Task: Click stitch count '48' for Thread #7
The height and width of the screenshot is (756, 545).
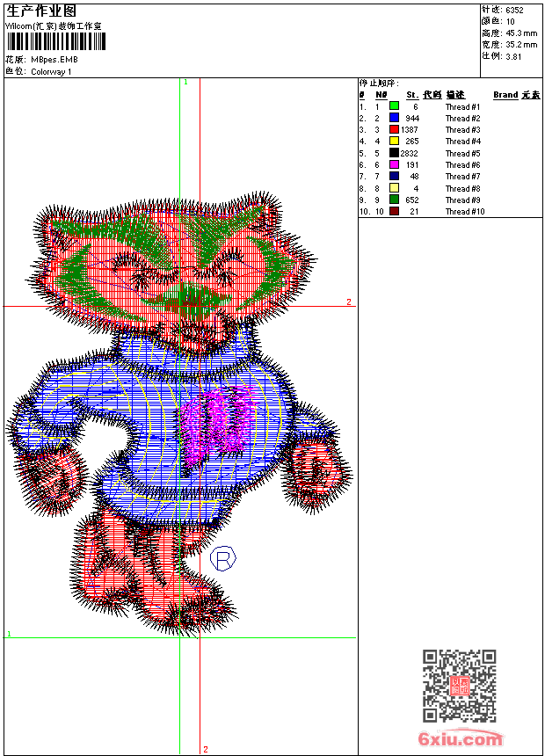Action: [414, 177]
